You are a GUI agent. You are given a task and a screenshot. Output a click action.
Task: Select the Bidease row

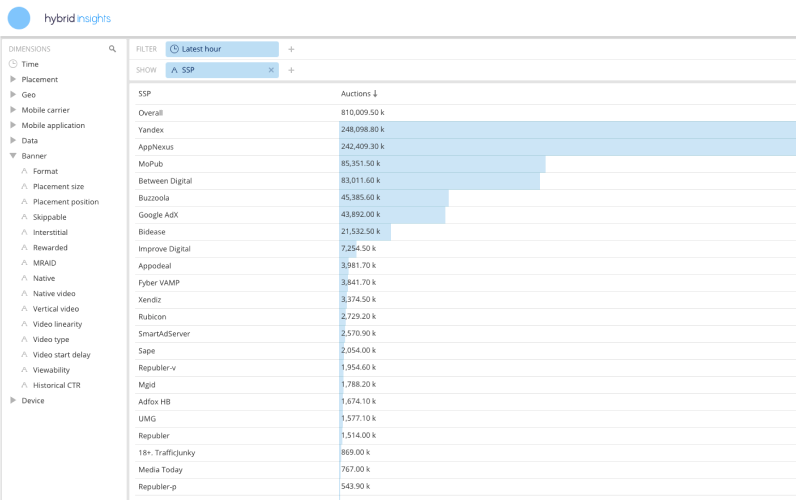pos(466,232)
